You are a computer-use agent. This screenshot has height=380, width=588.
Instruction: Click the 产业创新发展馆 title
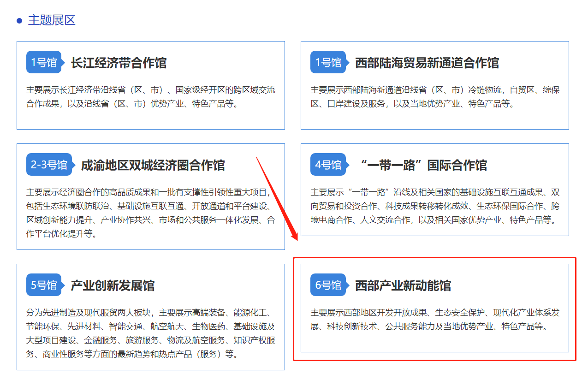[x=113, y=285]
